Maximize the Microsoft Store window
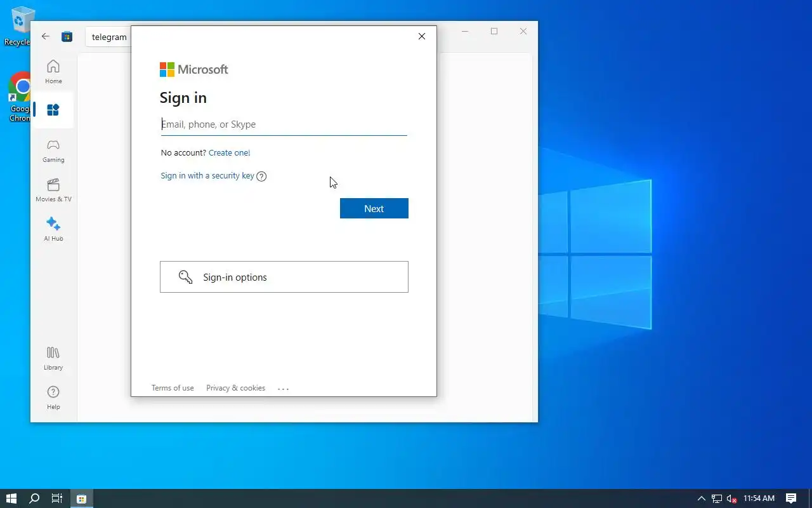This screenshot has height=508, width=812. click(494, 31)
